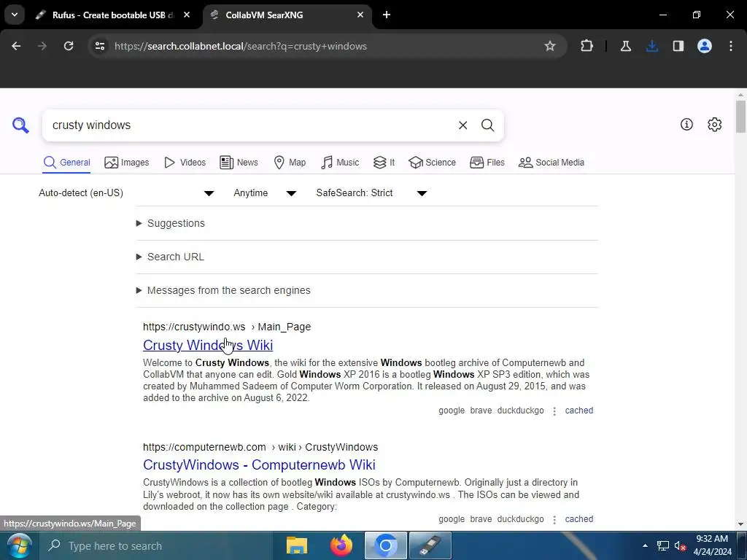Open Chrome Labs flask icon
The width and height of the screenshot is (747, 560).
coord(625,46)
